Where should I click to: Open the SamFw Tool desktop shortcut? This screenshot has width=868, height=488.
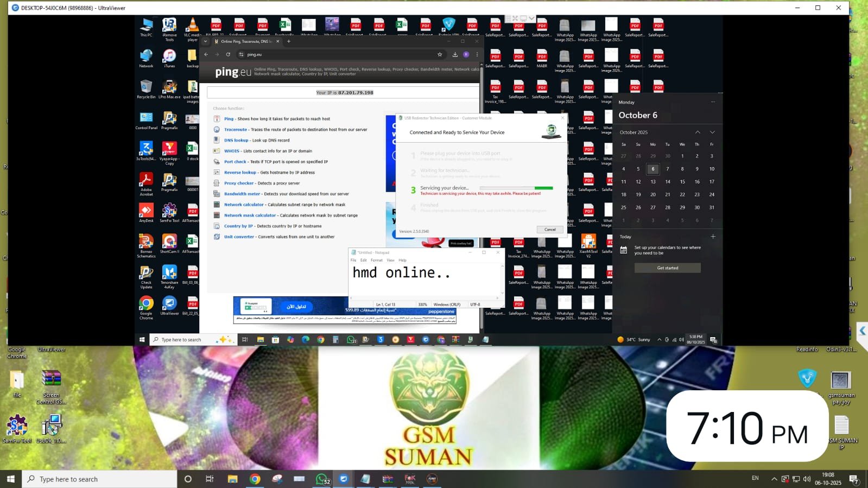click(17, 425)
